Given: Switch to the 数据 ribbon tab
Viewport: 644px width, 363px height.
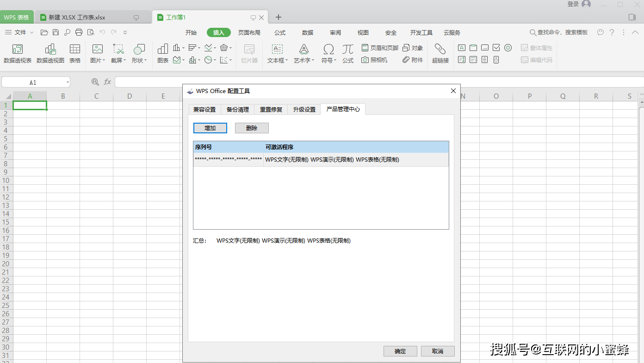Looking at the screenshot, I should pos(307,32).
